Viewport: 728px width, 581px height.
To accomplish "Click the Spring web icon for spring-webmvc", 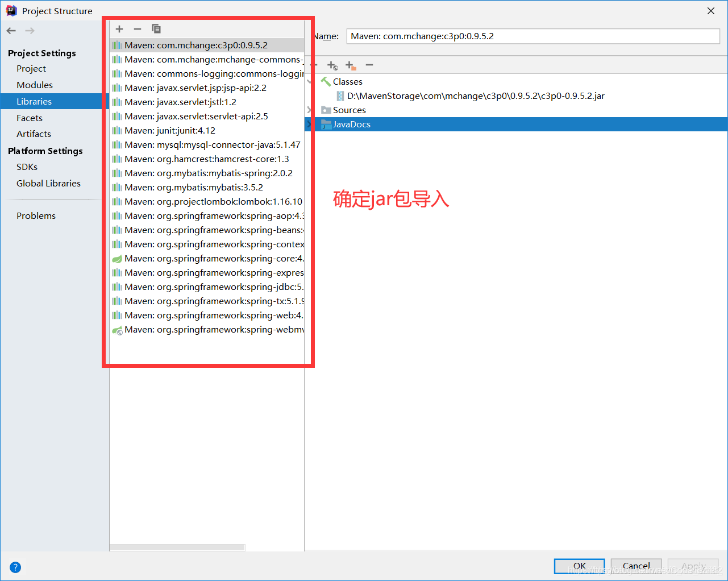I will click(117, 330).
